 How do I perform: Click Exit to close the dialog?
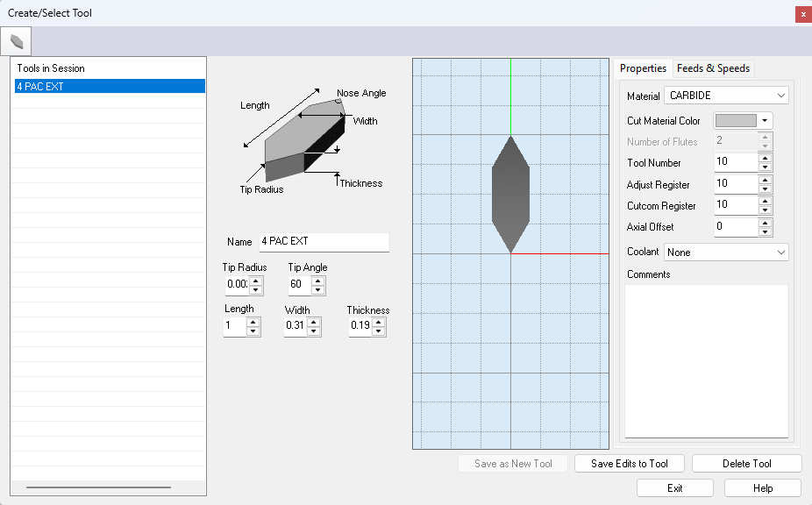(674, 487)
